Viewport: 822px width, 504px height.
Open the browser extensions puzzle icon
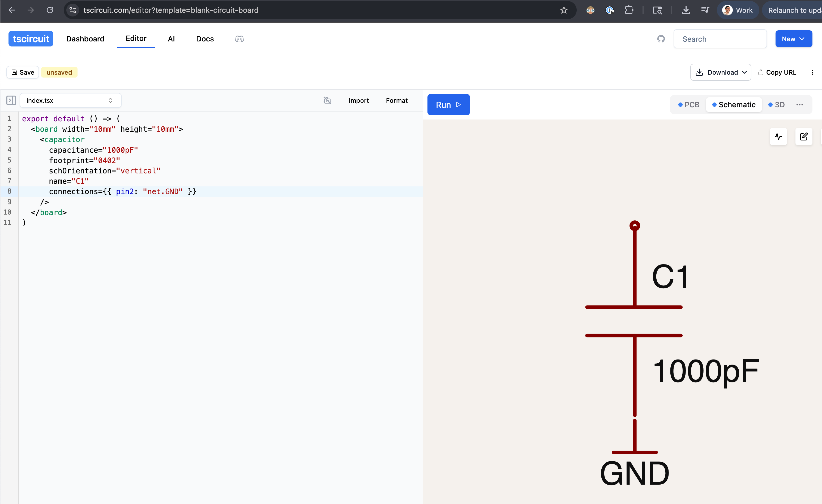point(628,10)
